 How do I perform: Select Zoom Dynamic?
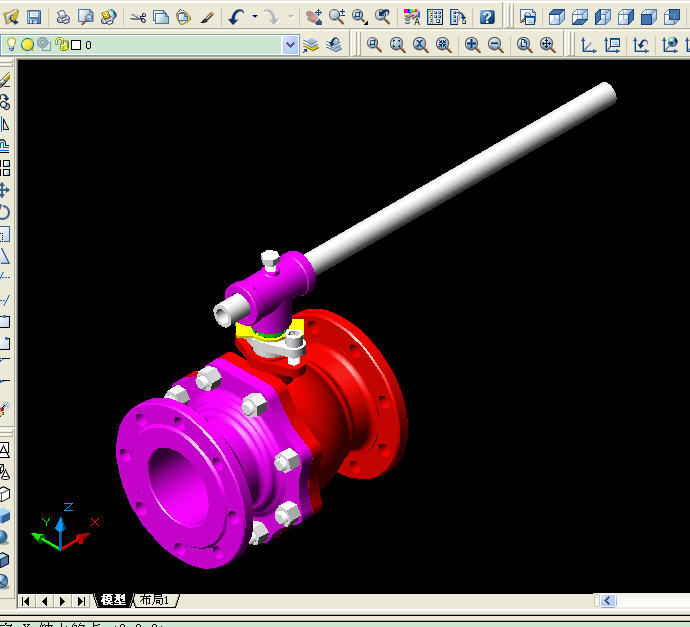pyautogui.click(x=397, y=44)
